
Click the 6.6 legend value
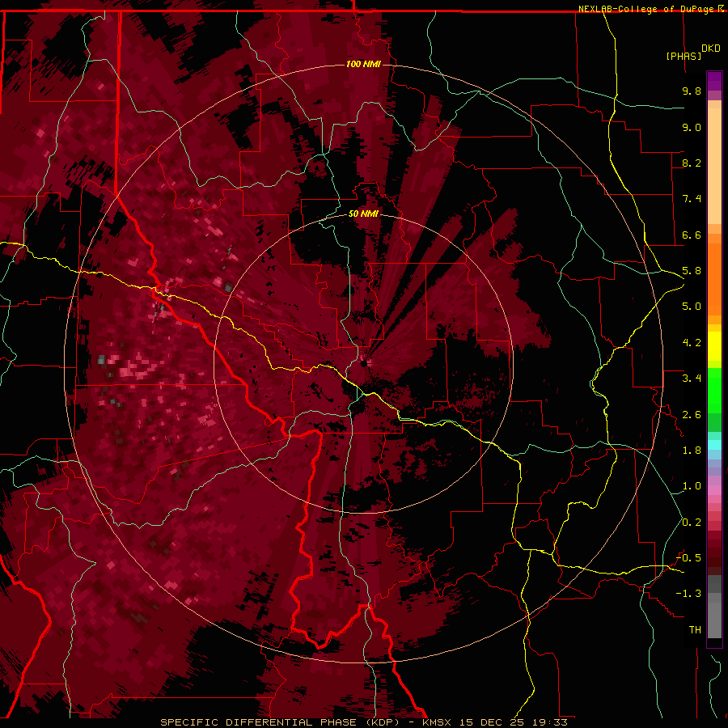[692, 235]
